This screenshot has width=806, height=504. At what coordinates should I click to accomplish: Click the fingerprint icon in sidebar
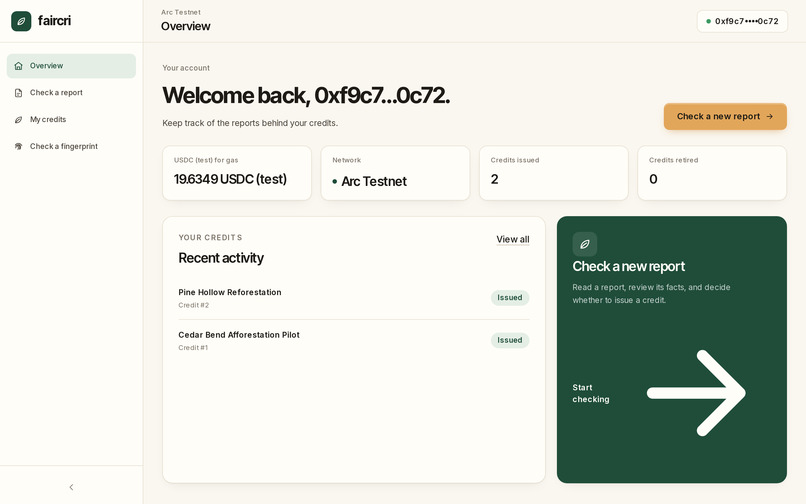click(x=19, y=146)
